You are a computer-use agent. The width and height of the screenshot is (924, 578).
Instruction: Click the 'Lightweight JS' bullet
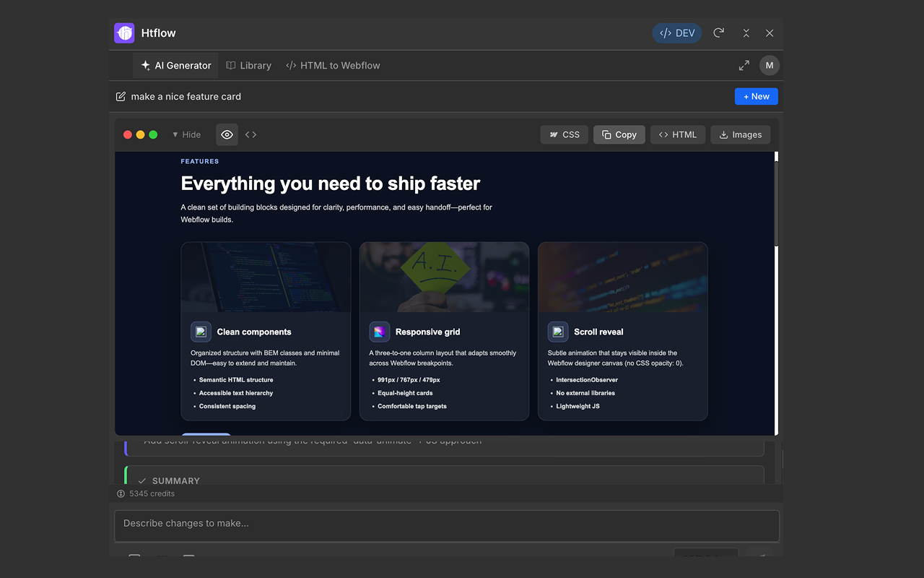[577, 406]
